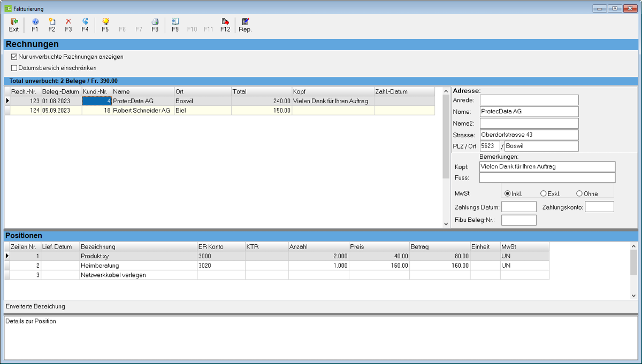Click the 'Robert Schneider AG' name cell
This screenshot has width=642, height=364.
(143, 111)
